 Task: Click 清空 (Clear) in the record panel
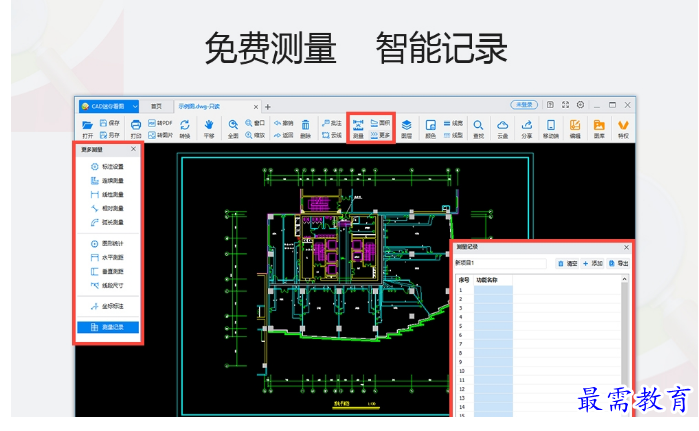pyautogui.click(x=567, y=263)
